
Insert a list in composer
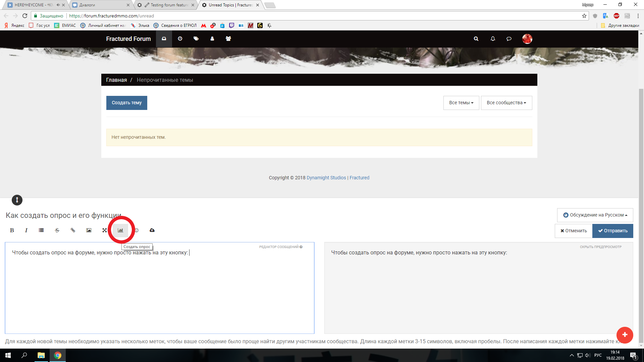click(x=41, y=230)
